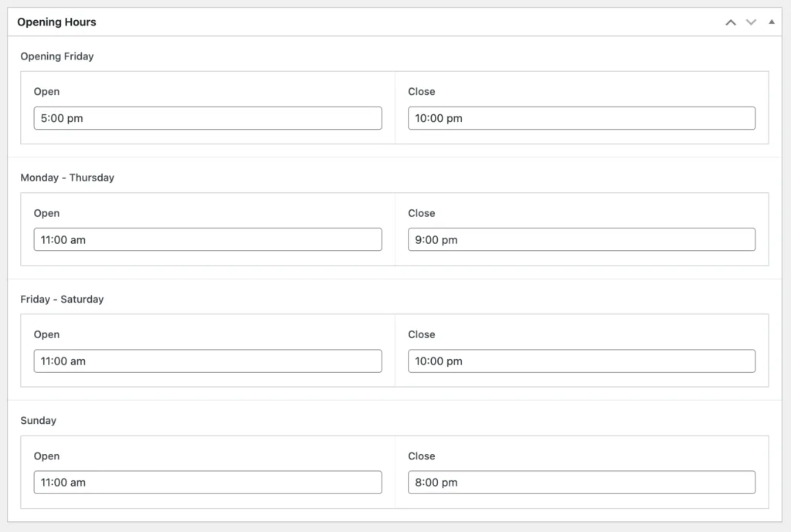This screenshot has height=532, width=791.
Task: Click the Open label under Opening Friday
Action: (46, 92)
